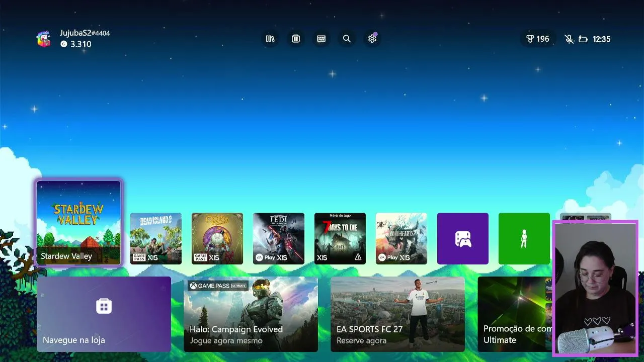Screen dimensions: 644x362
Task: Open the EA SPORTS FC 27 card
Action: point(397,314)
